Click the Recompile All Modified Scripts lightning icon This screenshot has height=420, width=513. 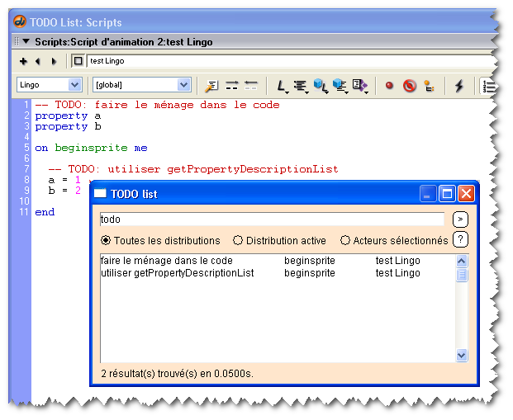click(459, 86)
